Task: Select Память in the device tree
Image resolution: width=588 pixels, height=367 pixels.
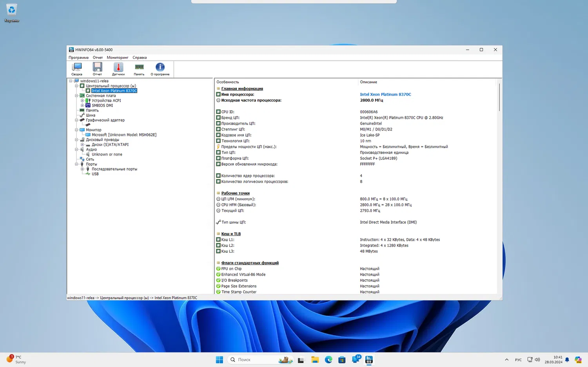Action: (92, 110)
